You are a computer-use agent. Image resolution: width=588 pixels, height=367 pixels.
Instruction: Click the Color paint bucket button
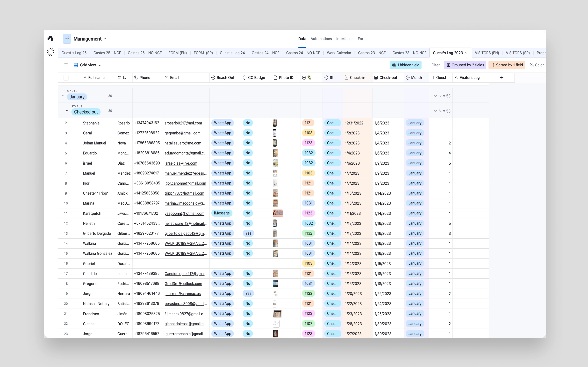point(537,65)
